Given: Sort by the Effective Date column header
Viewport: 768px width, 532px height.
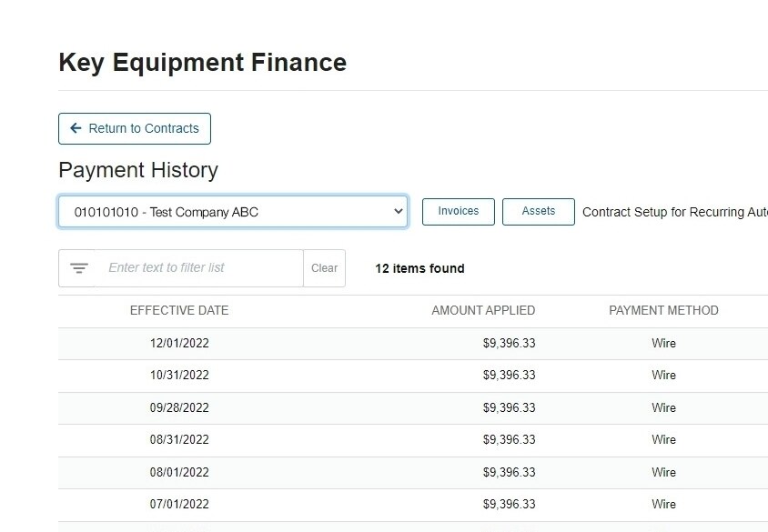Looking at the screenshot, I should click(x=179, y=311).
